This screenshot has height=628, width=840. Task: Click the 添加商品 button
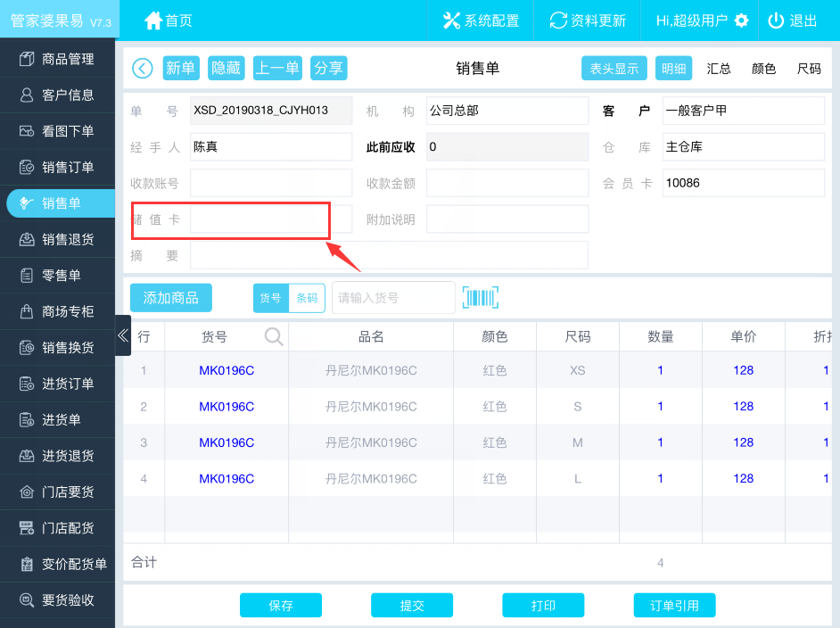point(171,298)
